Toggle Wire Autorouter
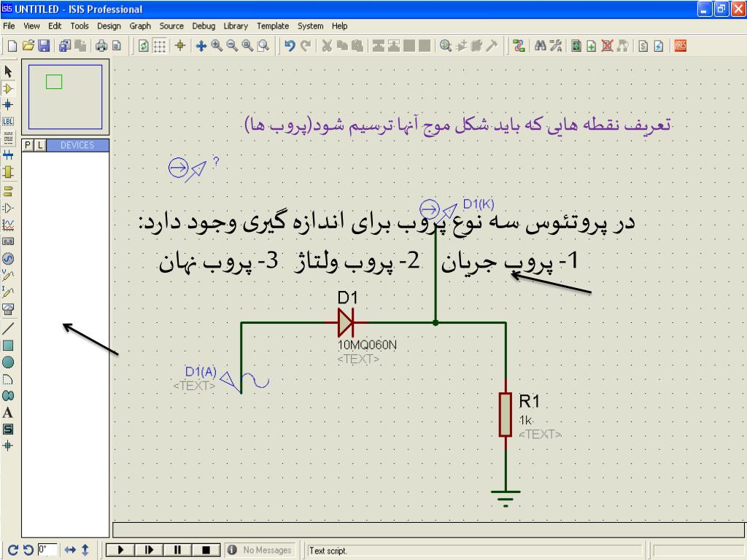The width and height of the screenshot is (747, 560). (519, 46)
